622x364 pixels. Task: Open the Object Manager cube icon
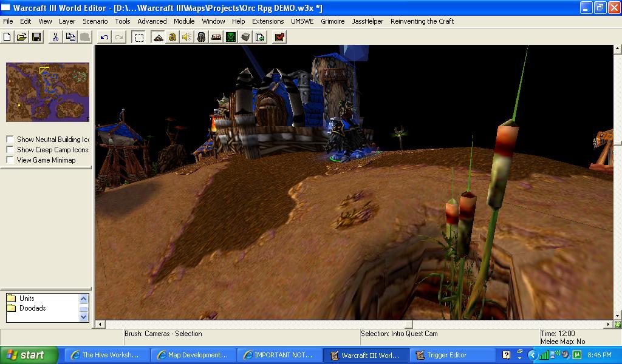(x=245, y=37)
